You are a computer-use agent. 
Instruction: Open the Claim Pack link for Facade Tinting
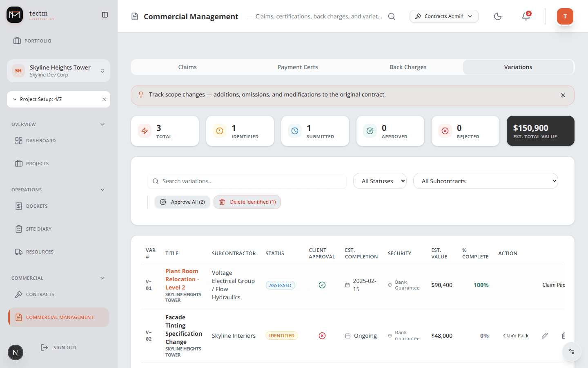click(x=516, y=335)
